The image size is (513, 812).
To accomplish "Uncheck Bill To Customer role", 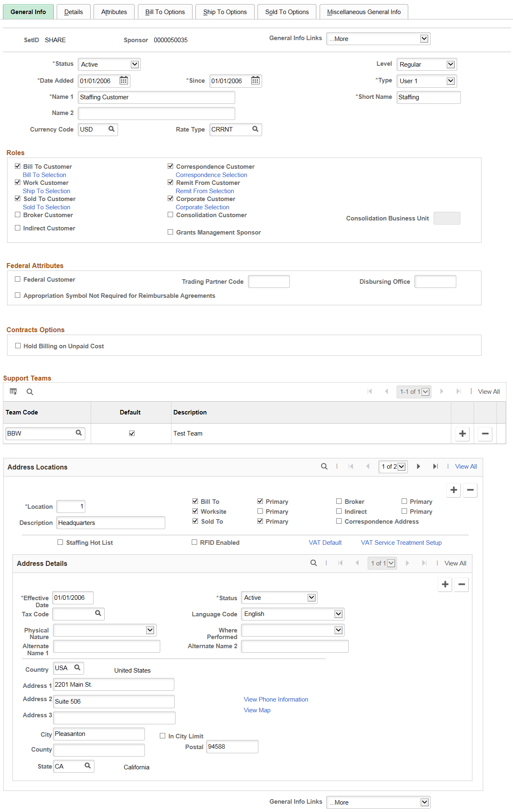I will point(17,166).
